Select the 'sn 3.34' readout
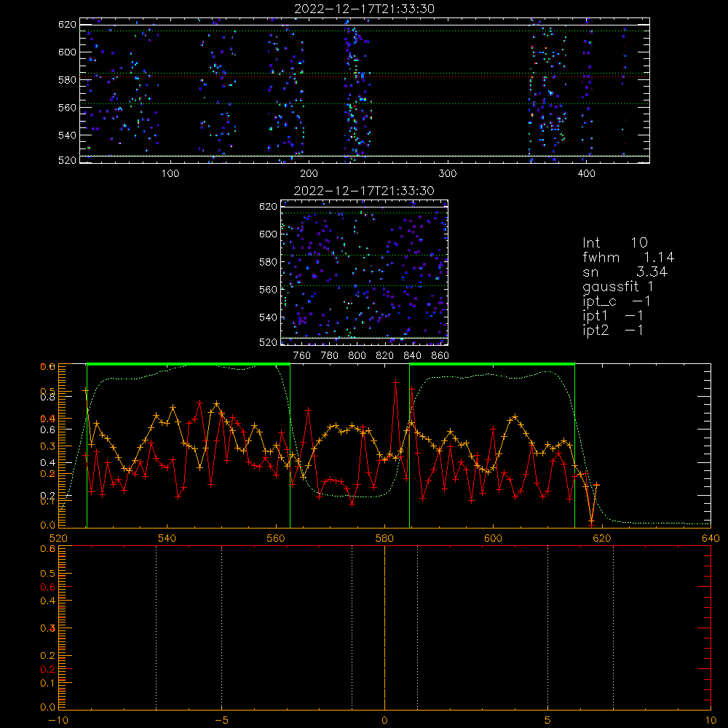This screenshot has width=728, height=728. [625, 272]
